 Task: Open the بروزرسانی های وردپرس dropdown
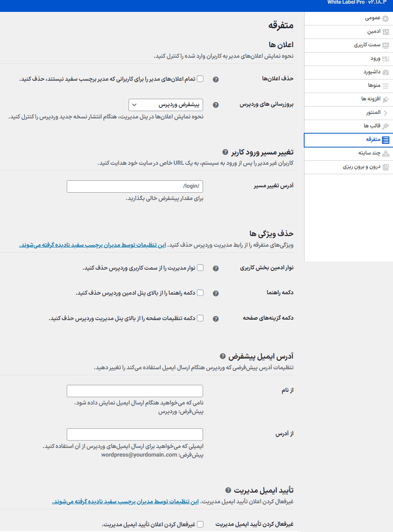click(165, 105)
